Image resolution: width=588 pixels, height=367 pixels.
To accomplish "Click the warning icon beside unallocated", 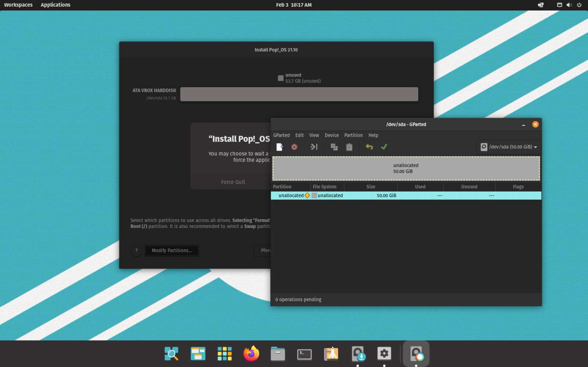I will coord(307,196).
